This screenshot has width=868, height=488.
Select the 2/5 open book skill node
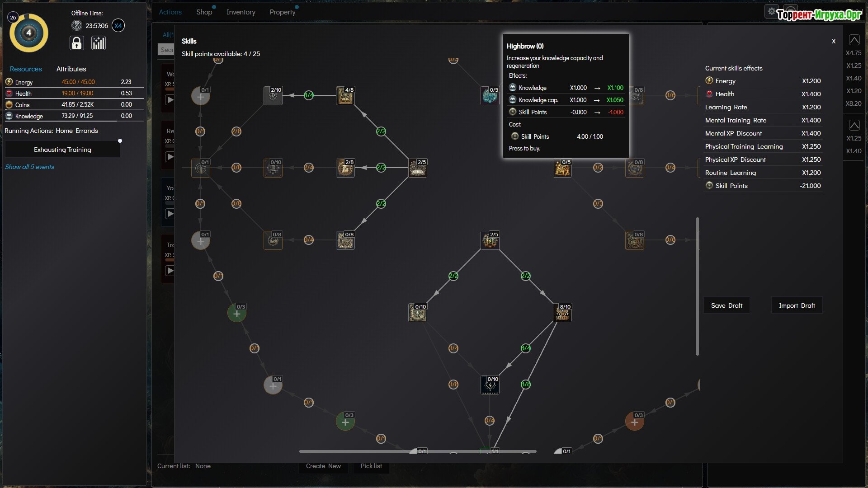click(x=417, y=168)
